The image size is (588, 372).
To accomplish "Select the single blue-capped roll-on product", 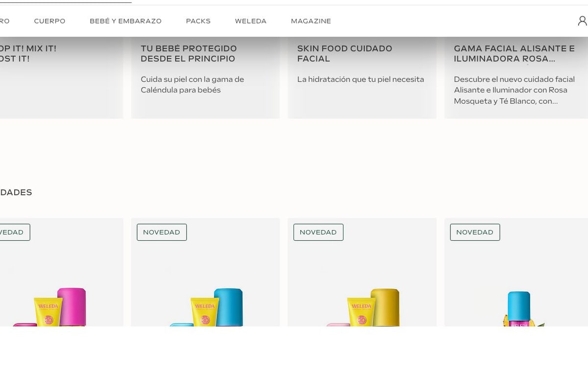I will point(516,272).
